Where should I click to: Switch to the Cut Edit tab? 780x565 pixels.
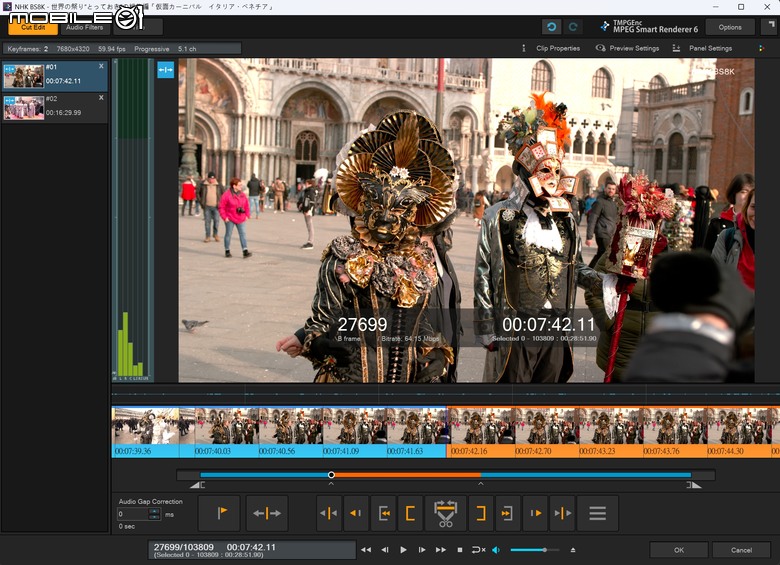33,27
